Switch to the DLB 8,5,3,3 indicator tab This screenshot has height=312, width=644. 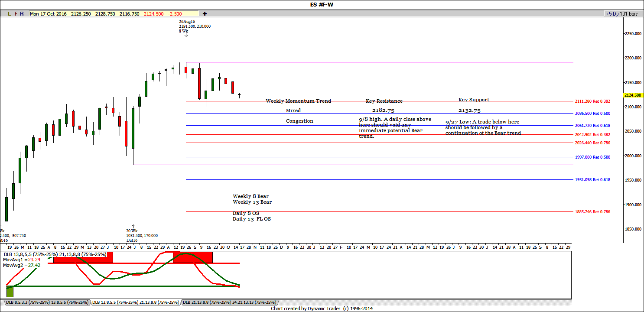pyautogui.click(x=46, y=302)
